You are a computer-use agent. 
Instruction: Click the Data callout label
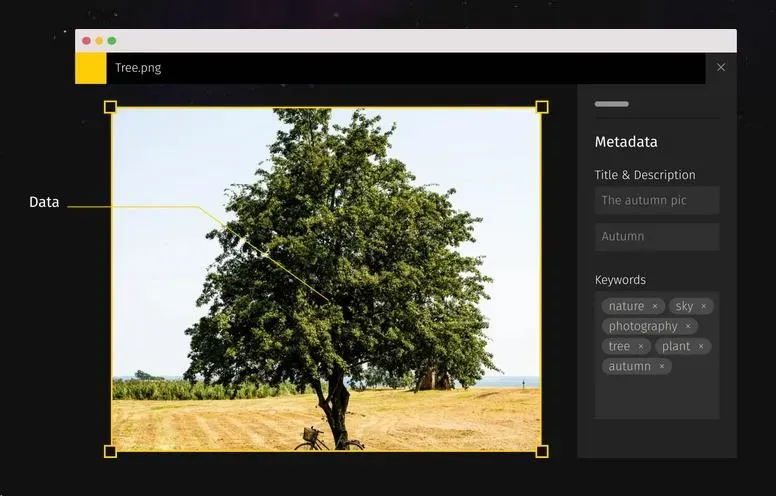click(44, 202)
